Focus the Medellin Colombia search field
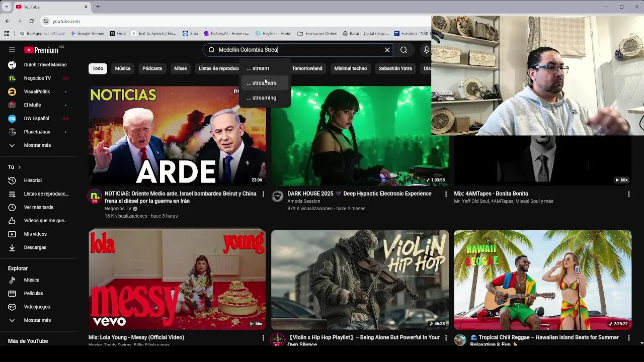Image resolution: width=644 pixels, height=362 pixels. 297,50
